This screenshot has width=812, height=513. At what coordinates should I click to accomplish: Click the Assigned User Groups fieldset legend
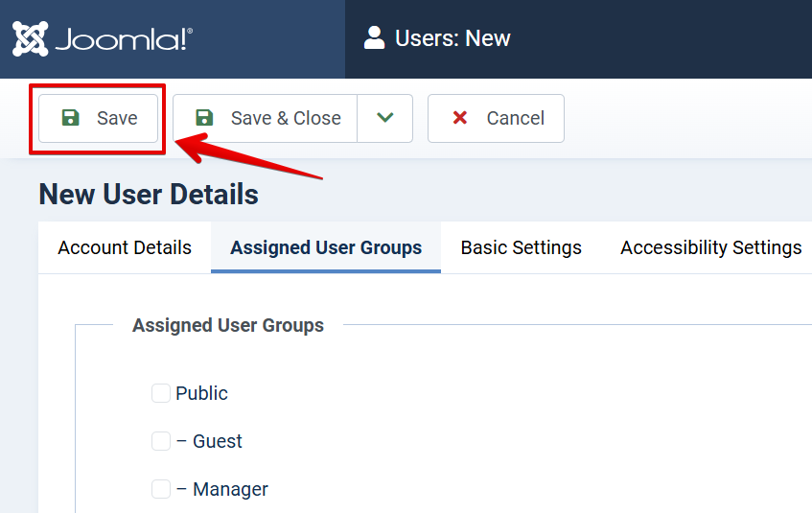(x=228, y=325)
